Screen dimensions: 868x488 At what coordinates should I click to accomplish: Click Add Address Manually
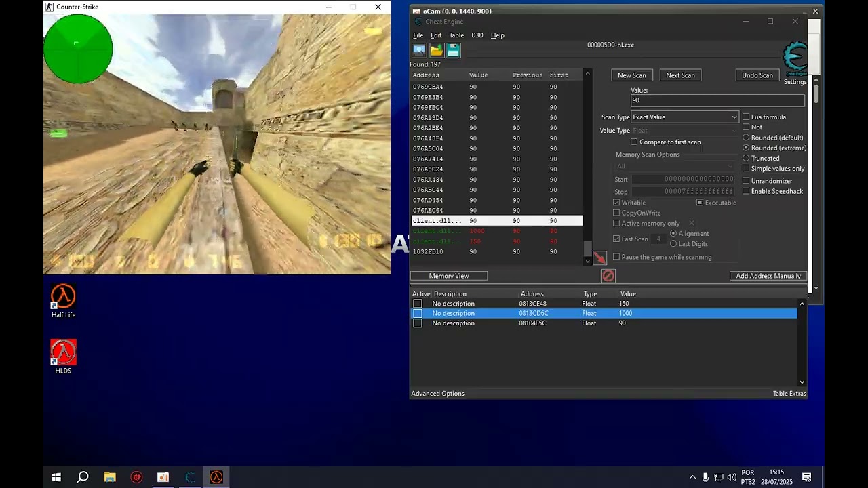[x=768, y=276]
